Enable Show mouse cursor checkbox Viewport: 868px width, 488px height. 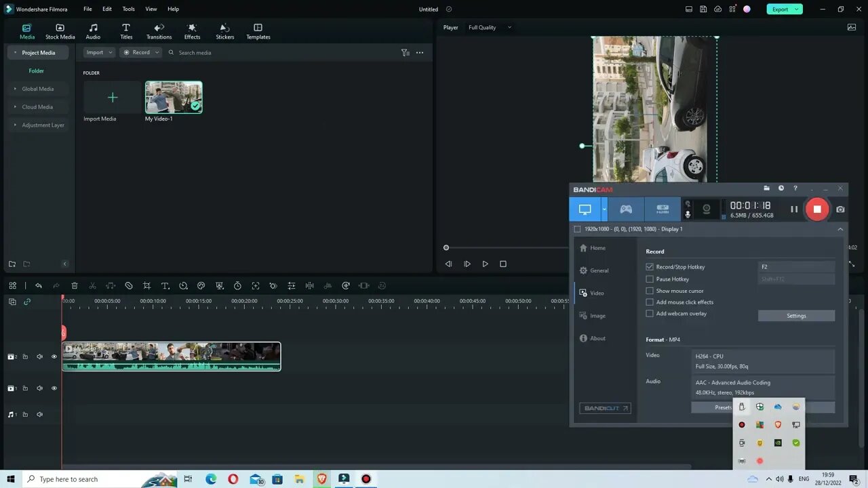coord(650,291)
